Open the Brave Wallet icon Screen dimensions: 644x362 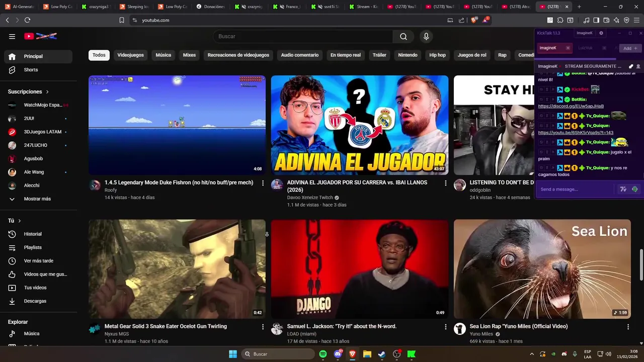tap(606, 20)
